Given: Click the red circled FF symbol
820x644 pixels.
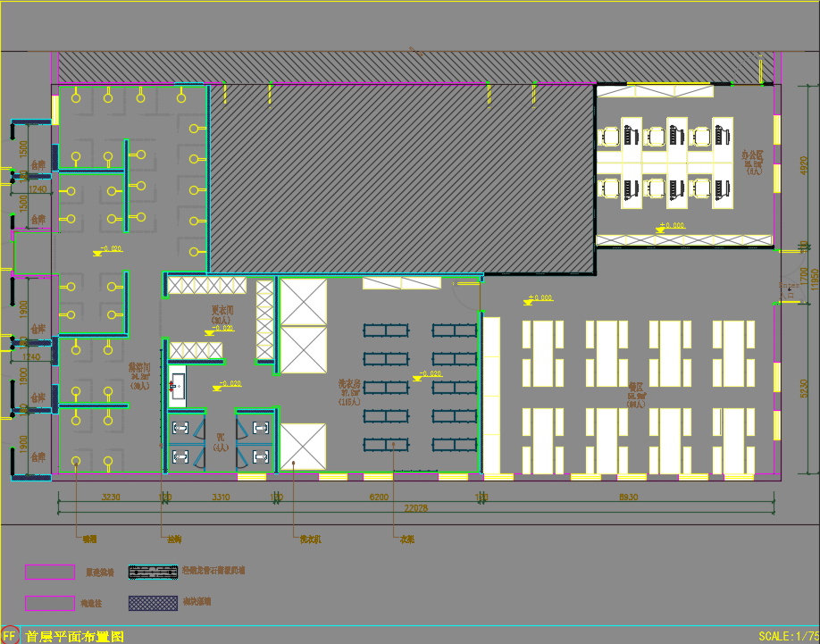Looking at the screenshot, I should [10, 635].
